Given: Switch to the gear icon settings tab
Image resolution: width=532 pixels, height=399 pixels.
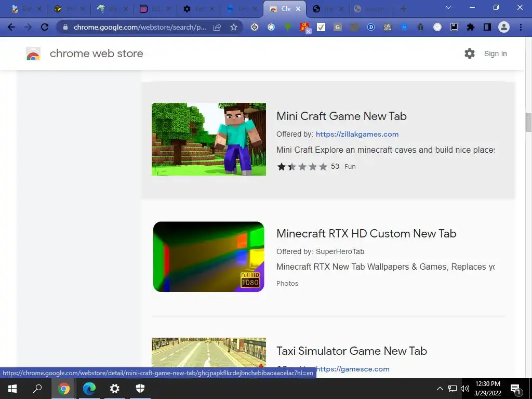Looking at the screenshot, I should [x=197, y=9].
